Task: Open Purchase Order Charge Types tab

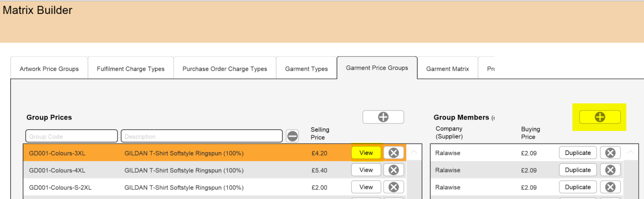Action: [x=225, y=69]
